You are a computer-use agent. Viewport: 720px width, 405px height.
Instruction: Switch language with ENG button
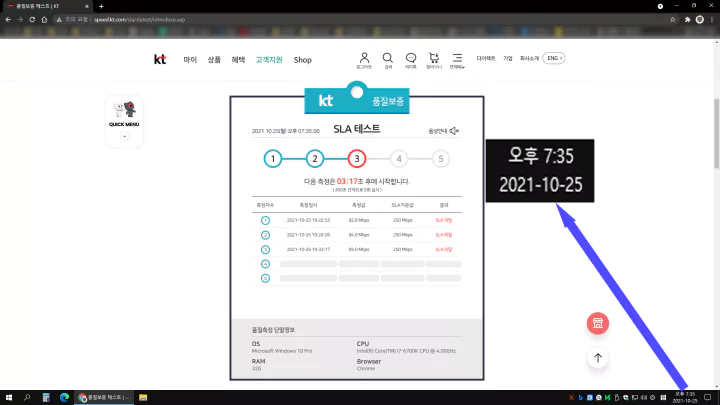click(554, 58)
